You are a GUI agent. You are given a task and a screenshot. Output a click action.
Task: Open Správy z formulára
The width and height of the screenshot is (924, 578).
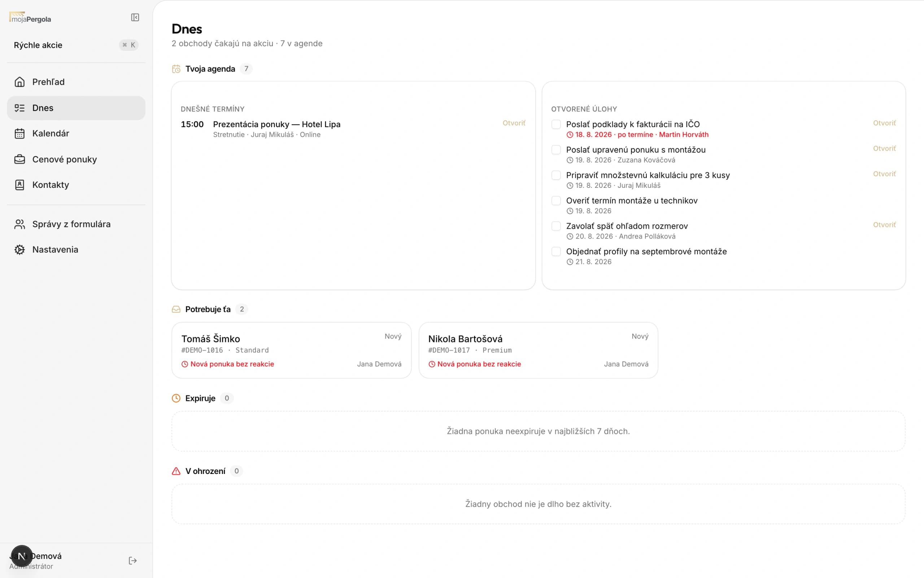pos(76,224)
